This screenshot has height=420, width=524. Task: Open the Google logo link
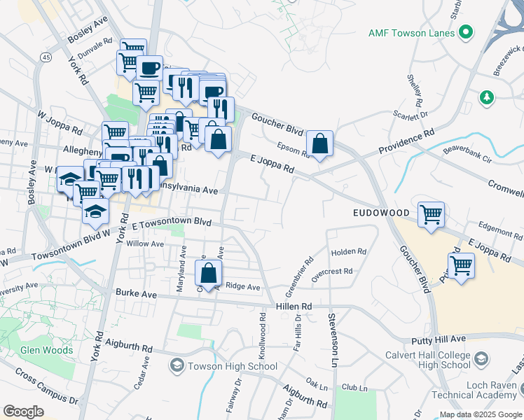(x=23, y=412)
